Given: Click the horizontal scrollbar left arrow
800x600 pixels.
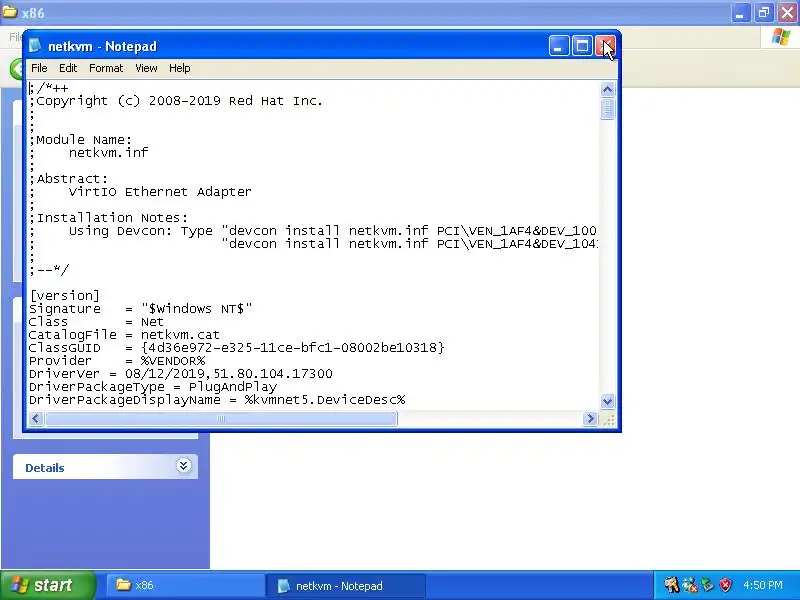Looking at the screenshot, I should tap(35, 419).
